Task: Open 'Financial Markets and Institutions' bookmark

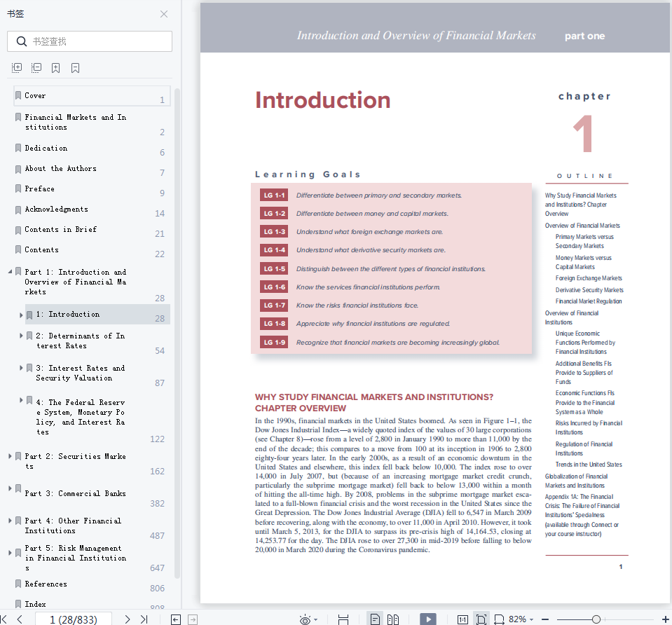Action: (x=76, y=122)
